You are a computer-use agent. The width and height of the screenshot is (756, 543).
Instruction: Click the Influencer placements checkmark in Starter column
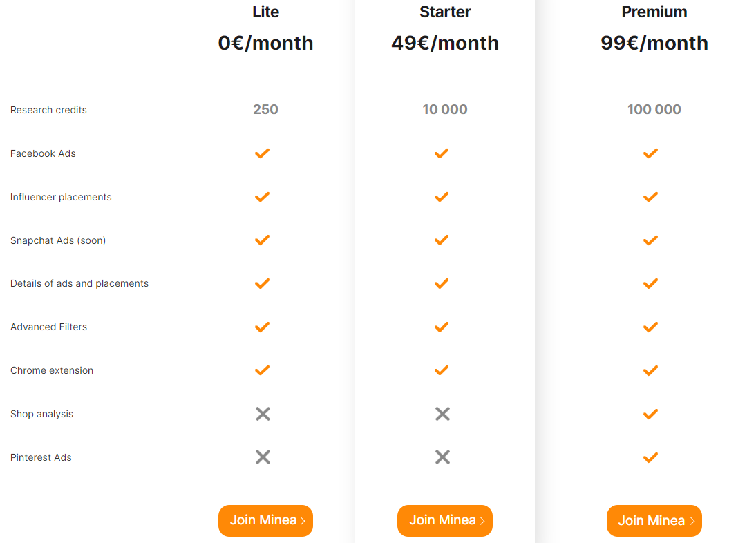(x=442, y=197)
